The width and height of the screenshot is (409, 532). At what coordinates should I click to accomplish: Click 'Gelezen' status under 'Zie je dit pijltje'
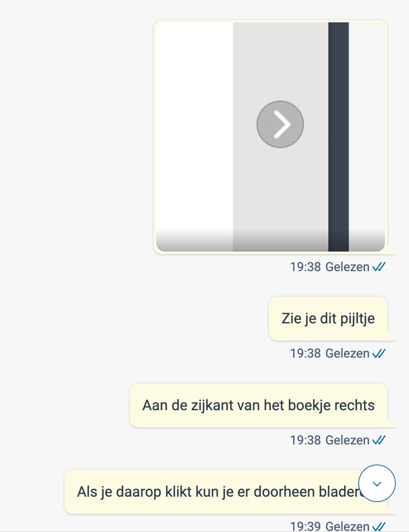(x=347, y=353)
